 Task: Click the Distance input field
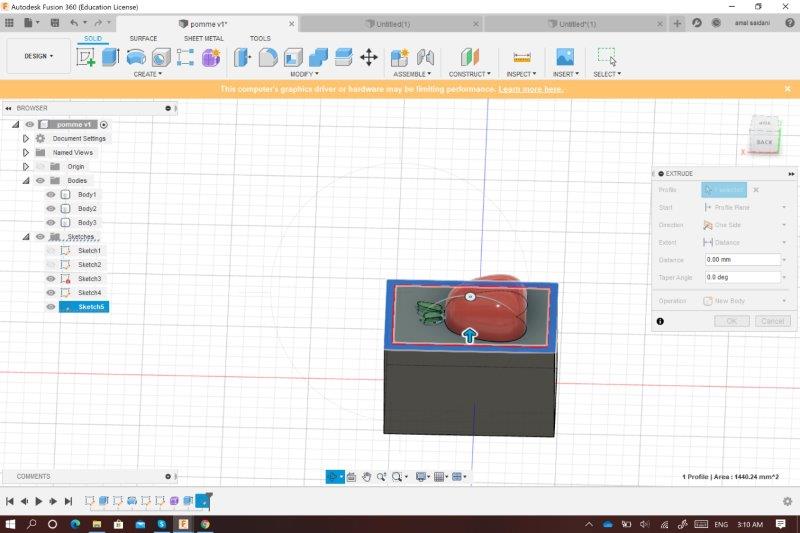(743, 260)
